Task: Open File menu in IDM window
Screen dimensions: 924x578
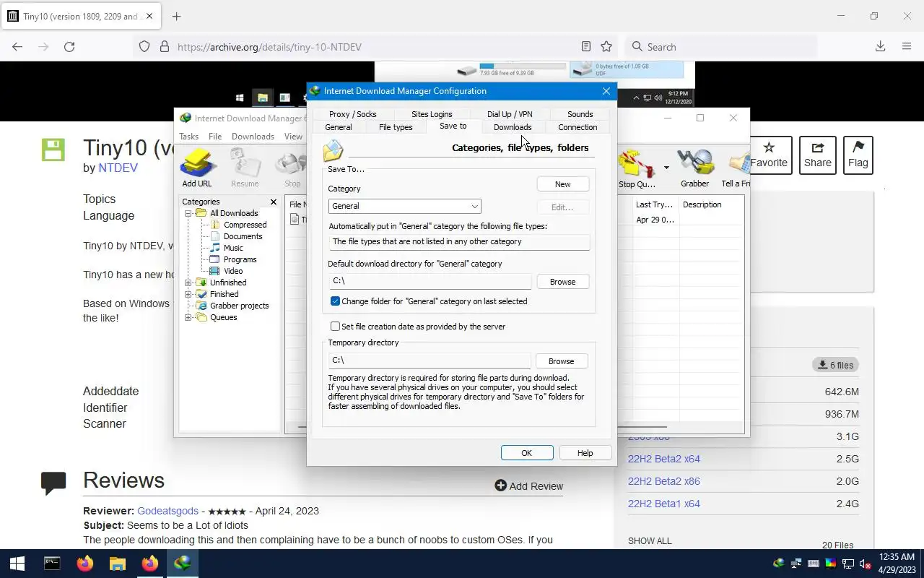Action: click(x=215, y=137)
